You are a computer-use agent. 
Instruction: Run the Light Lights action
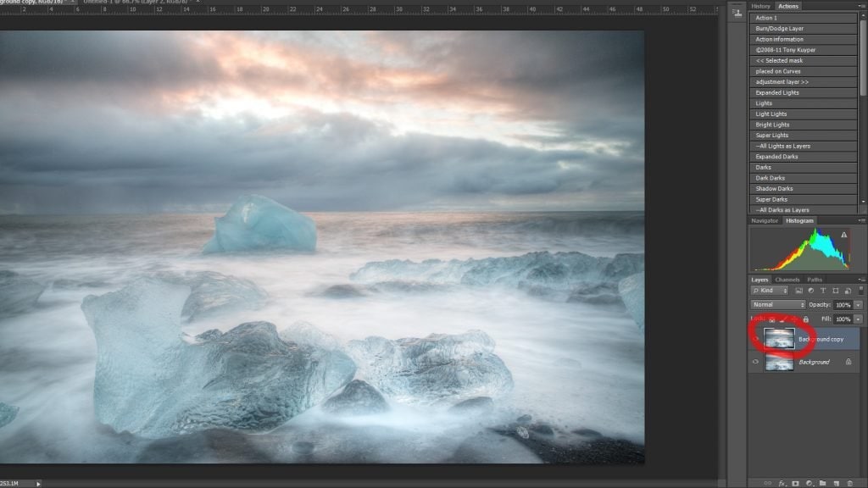(x=803, y=114)
